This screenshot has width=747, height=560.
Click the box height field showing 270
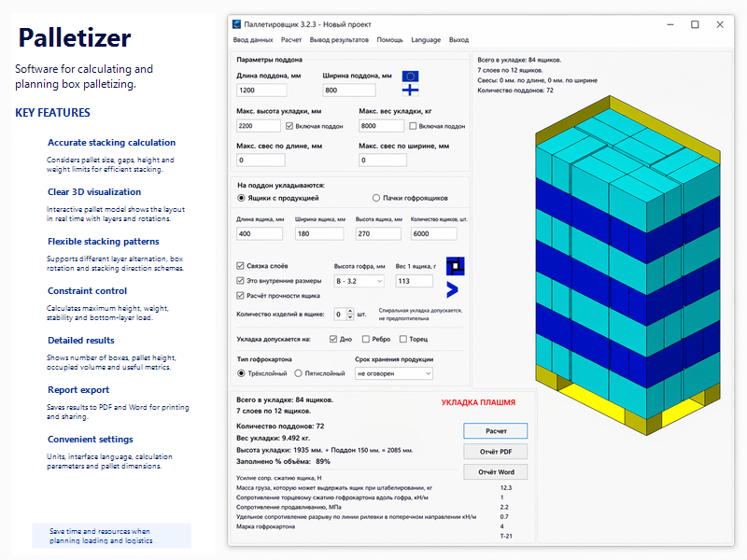[378, 233]
